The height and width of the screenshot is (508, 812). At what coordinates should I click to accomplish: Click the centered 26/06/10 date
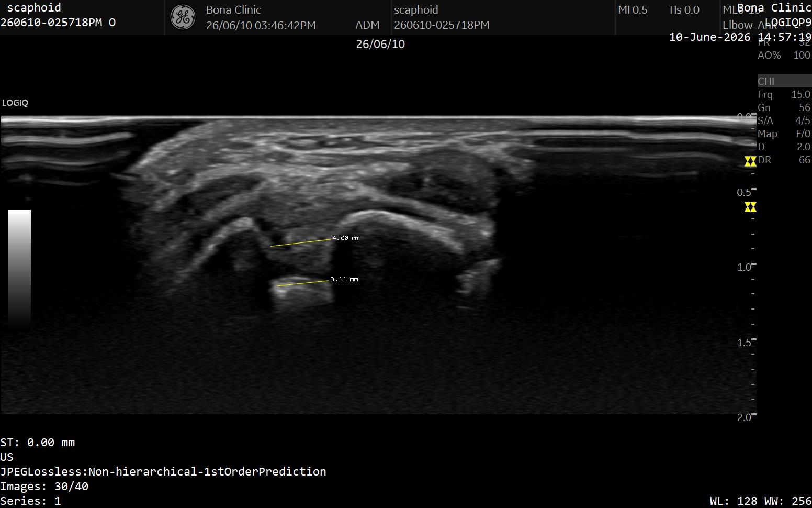[380, 44]
